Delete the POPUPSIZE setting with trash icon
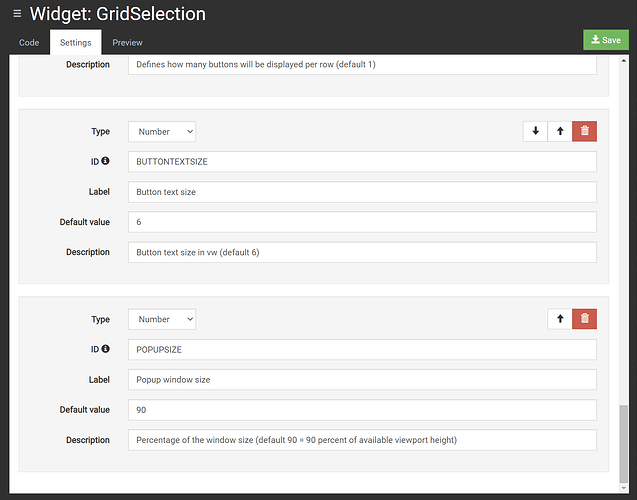Image resolution: width=637 pixels, height=500 pixels. pyautogui.click(x=585, y=319)
